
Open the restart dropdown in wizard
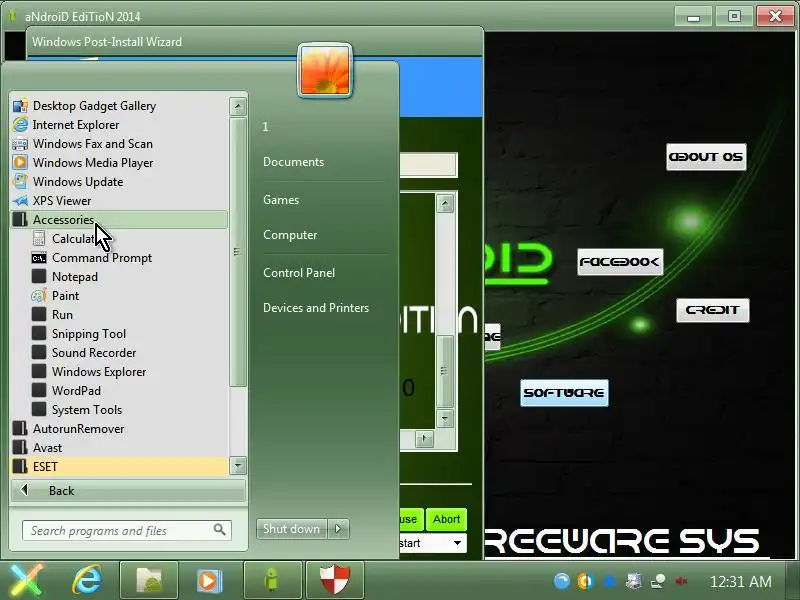(458, 543)
